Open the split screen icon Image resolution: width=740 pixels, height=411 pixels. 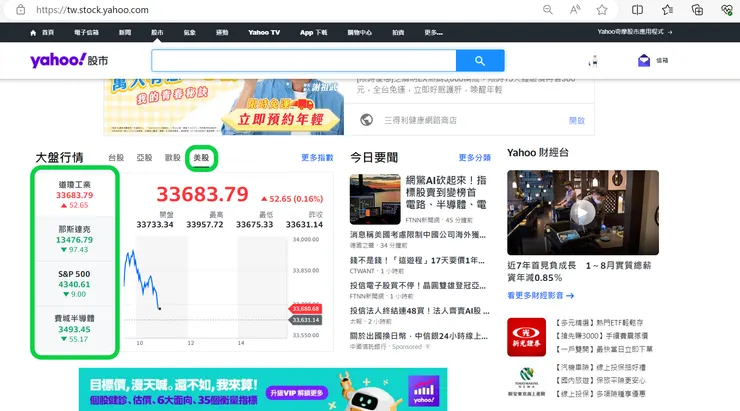point(637,9)
